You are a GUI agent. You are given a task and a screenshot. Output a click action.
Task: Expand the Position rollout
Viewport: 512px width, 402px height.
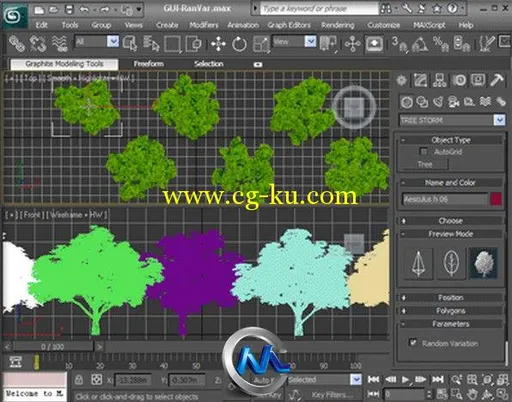tap(451, 297)
